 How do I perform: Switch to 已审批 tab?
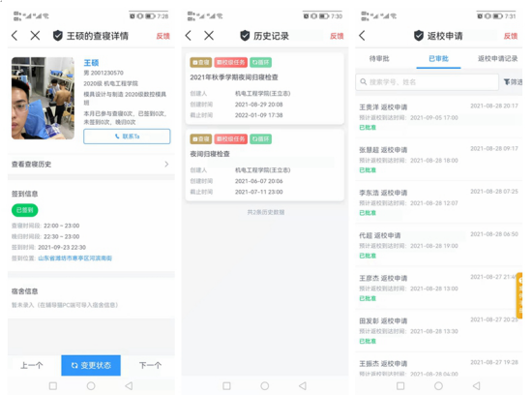pyautogui.click(x=438, y=59)
